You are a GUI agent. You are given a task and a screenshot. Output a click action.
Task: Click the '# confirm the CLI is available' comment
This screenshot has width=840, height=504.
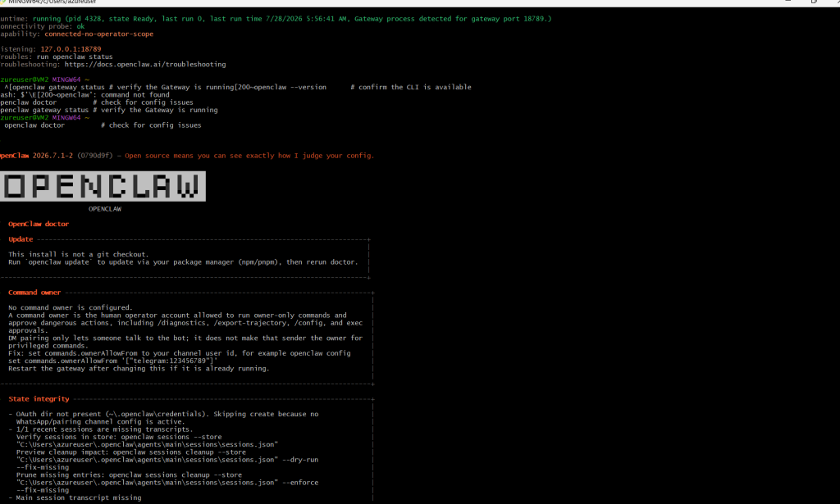click(411, 87)
